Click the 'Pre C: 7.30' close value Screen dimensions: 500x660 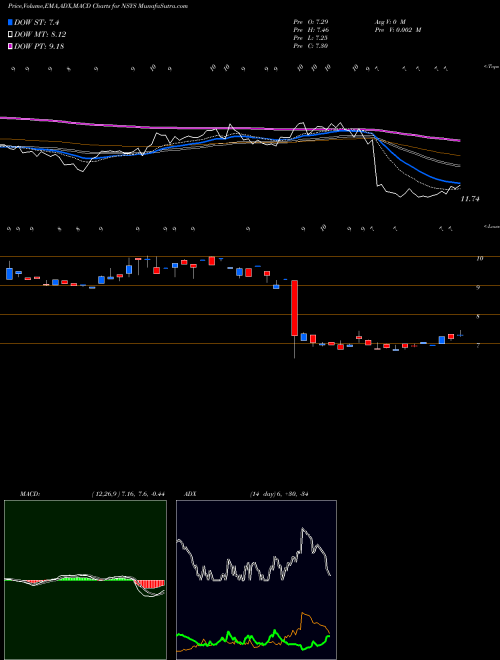(311, 46)
